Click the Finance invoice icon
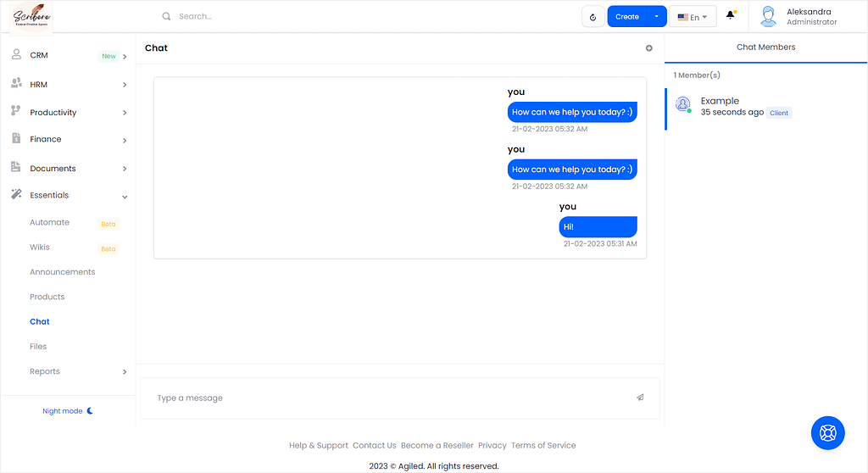868x473 pixels. pyautogui.click(x=17, y=138)
